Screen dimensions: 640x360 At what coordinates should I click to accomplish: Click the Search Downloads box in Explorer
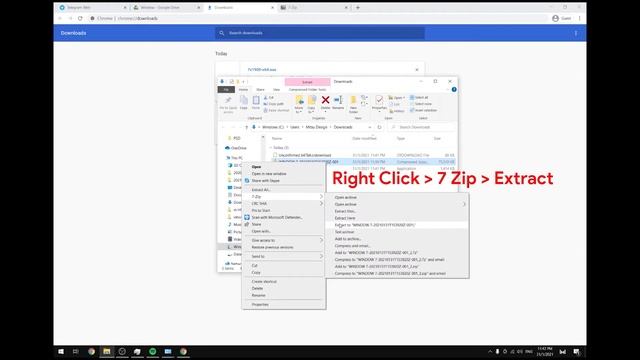click(x=421, y=127)
